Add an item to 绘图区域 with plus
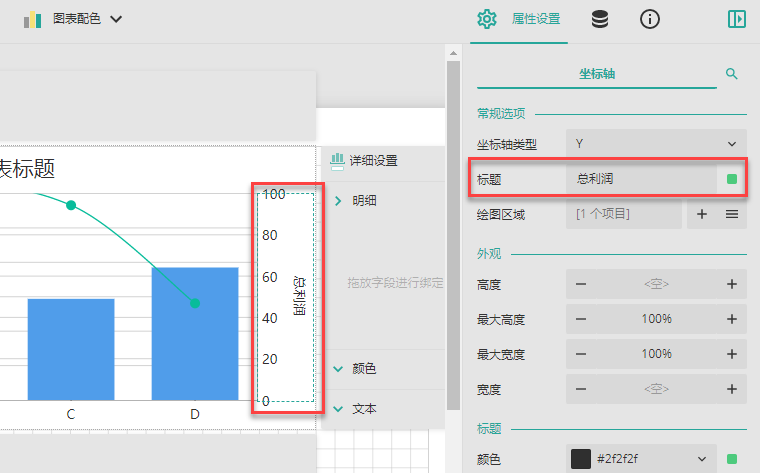This screenshot has height=473, width=760. pyautogui.click(x=701, y=214)
